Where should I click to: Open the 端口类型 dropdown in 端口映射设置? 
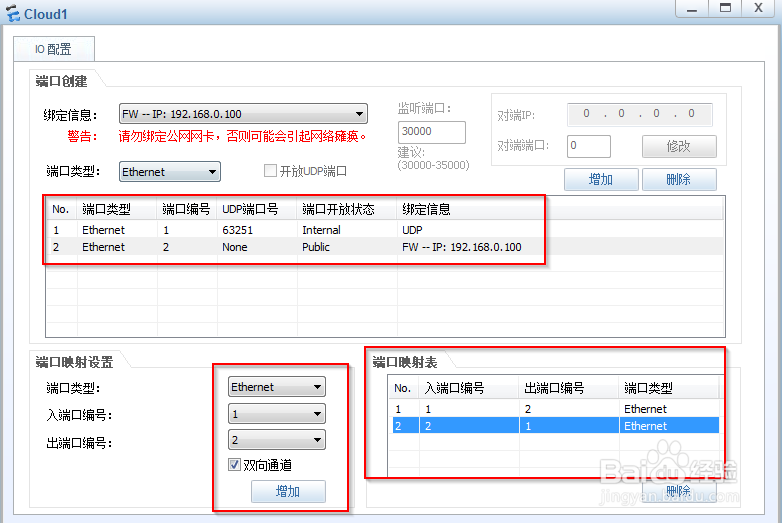277,387
